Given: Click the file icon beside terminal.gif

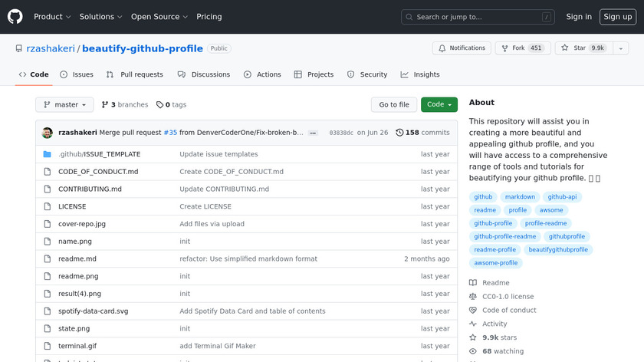Looking at the screenshot, I should (48, 346).
